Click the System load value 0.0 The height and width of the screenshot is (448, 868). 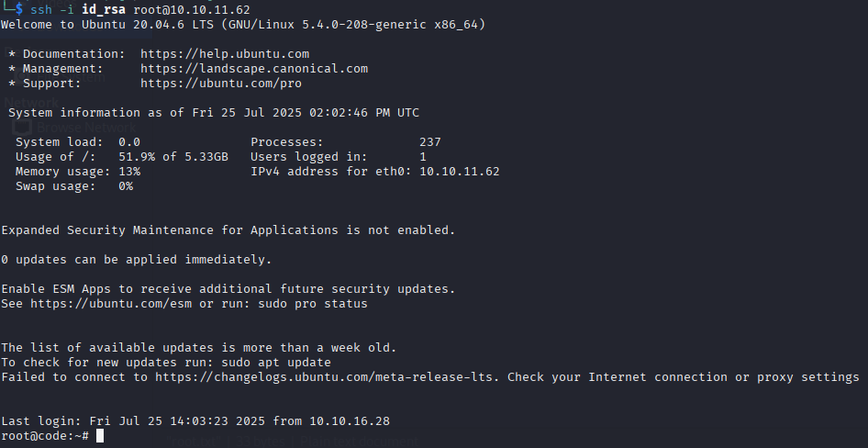coord(129,142)
